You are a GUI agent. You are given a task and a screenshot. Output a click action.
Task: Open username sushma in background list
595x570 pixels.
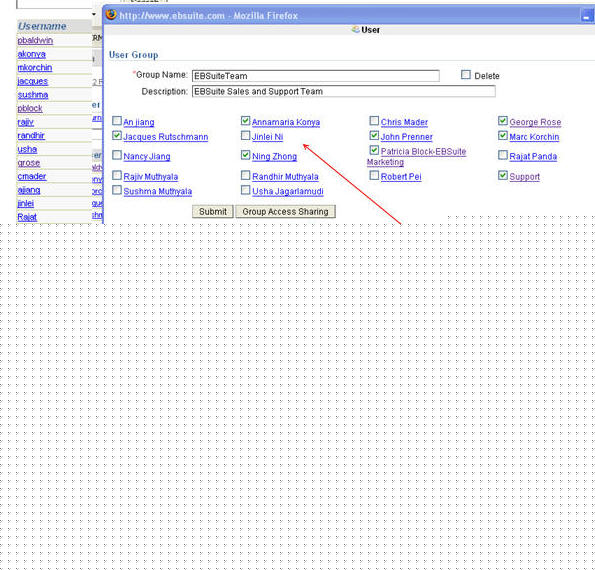tap(33, 95)
